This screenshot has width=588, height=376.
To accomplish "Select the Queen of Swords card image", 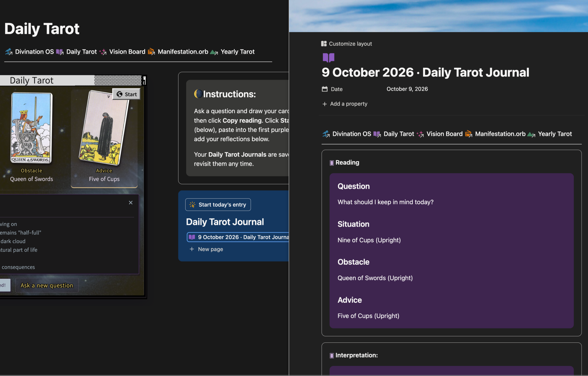I will [31, 128].
